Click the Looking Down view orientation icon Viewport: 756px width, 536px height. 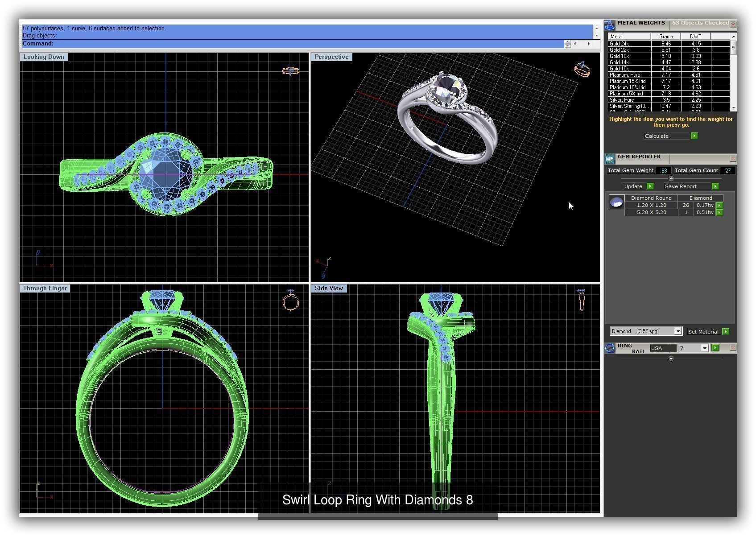291,71
